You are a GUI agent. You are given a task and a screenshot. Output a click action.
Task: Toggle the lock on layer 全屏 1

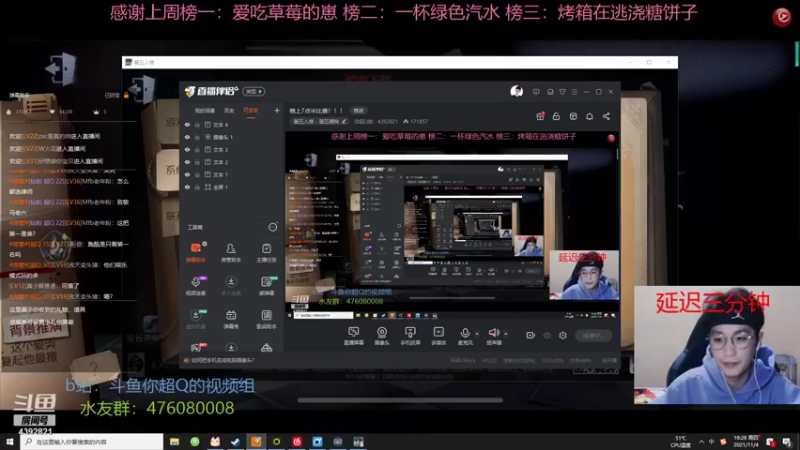pyautogui.click(x=197, y=187)
